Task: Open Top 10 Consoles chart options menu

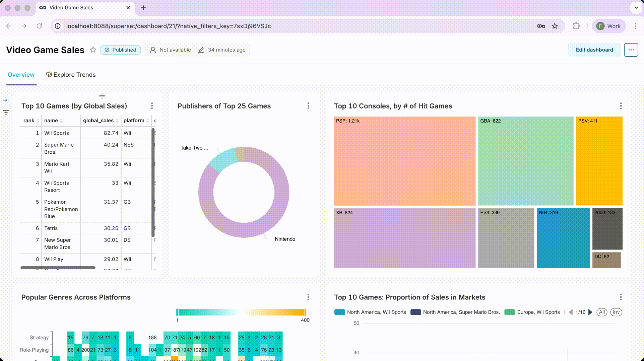Action: (x=621, y=106)
